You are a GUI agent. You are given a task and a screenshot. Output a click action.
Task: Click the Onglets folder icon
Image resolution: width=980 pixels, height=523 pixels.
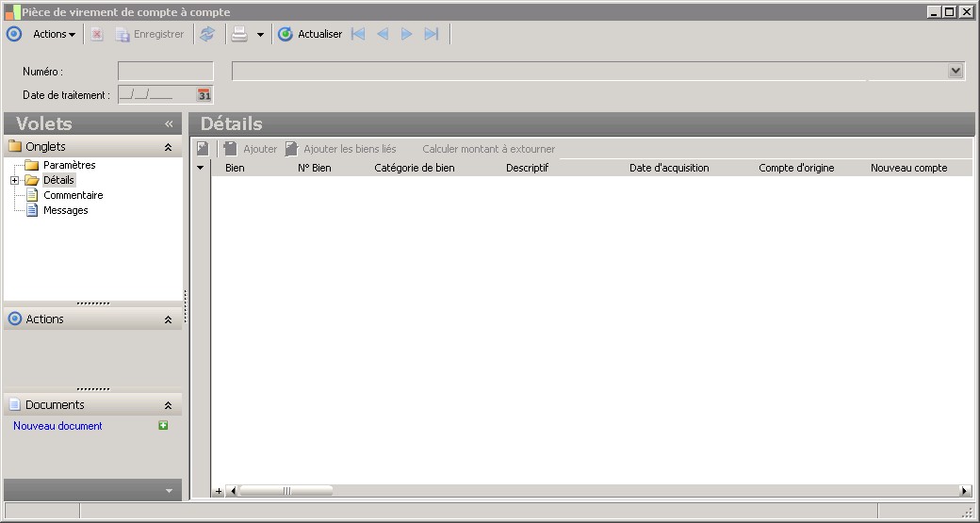click(x=15, y=147)
